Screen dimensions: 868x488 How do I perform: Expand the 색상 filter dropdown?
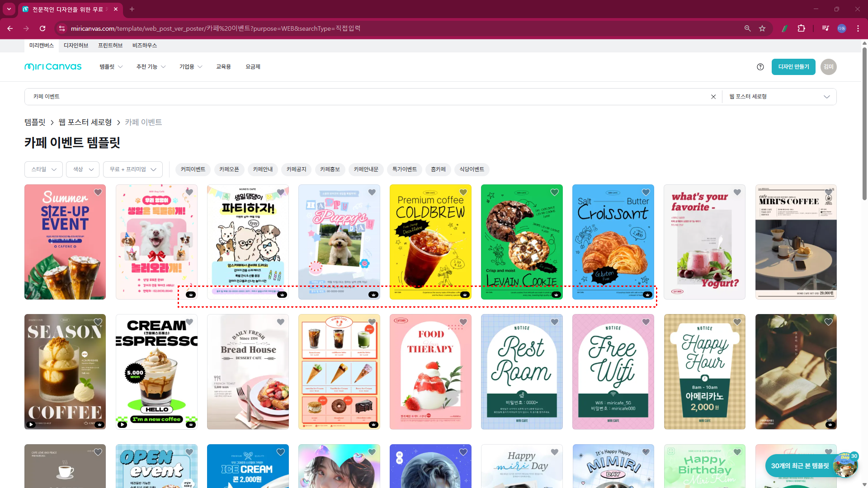83,169
